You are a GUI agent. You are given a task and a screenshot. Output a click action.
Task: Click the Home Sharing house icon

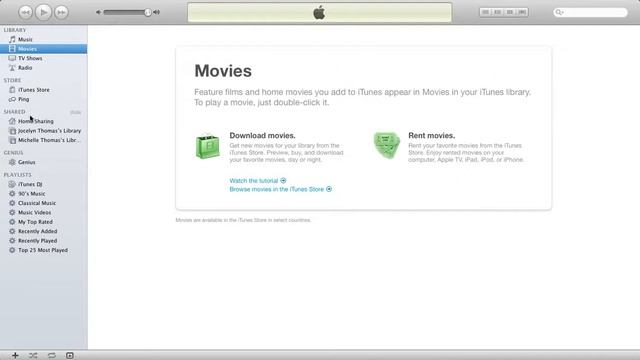click(x=12, y=121)
